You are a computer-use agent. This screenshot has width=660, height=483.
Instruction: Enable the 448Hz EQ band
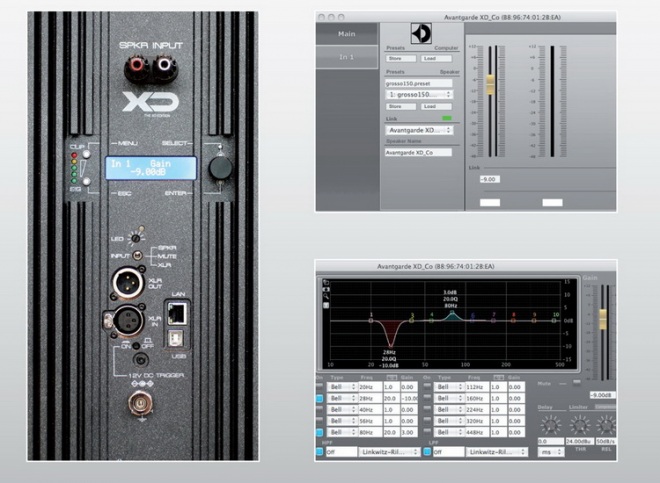click(427, 432)
